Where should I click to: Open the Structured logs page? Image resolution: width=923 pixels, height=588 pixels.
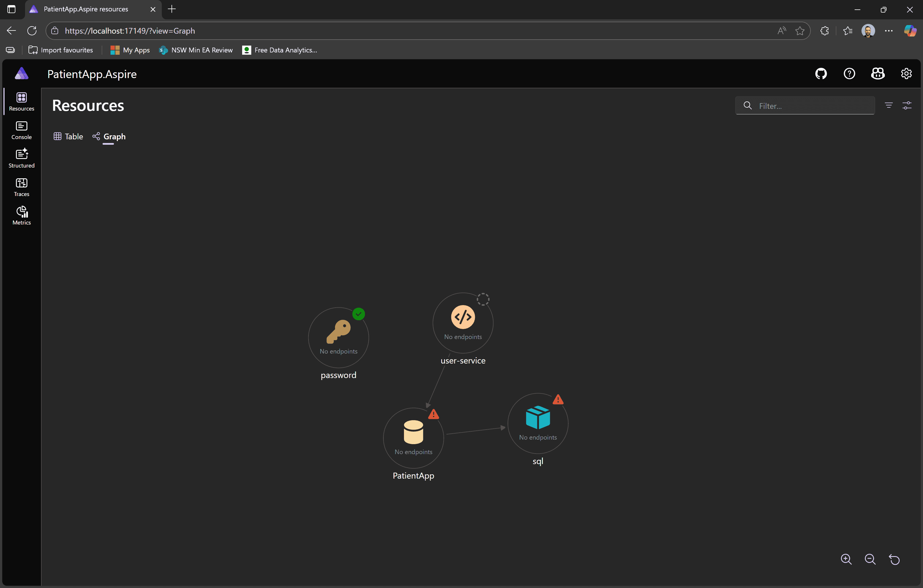[x=21, y=159]
